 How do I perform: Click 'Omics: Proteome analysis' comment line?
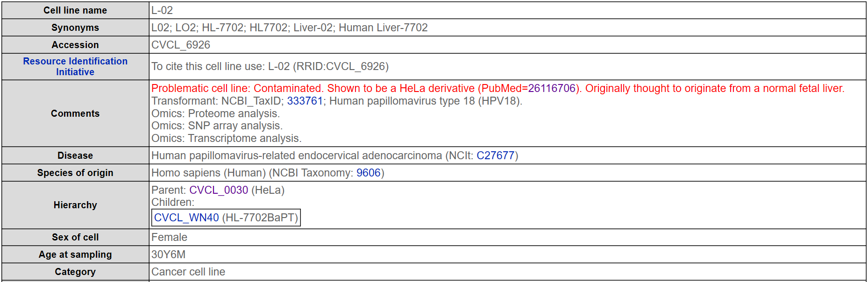click(215, 113)
